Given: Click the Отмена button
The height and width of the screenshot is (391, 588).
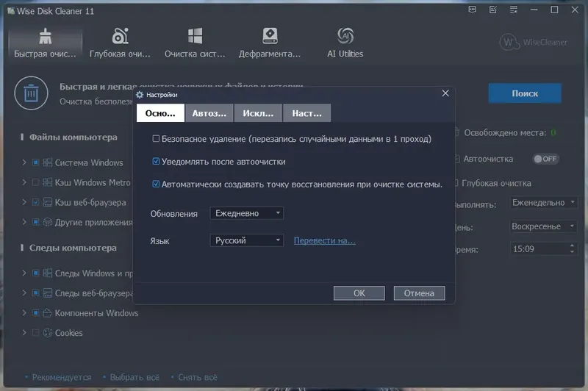Looking at the screenshot, I should click(x=419, y=293).
